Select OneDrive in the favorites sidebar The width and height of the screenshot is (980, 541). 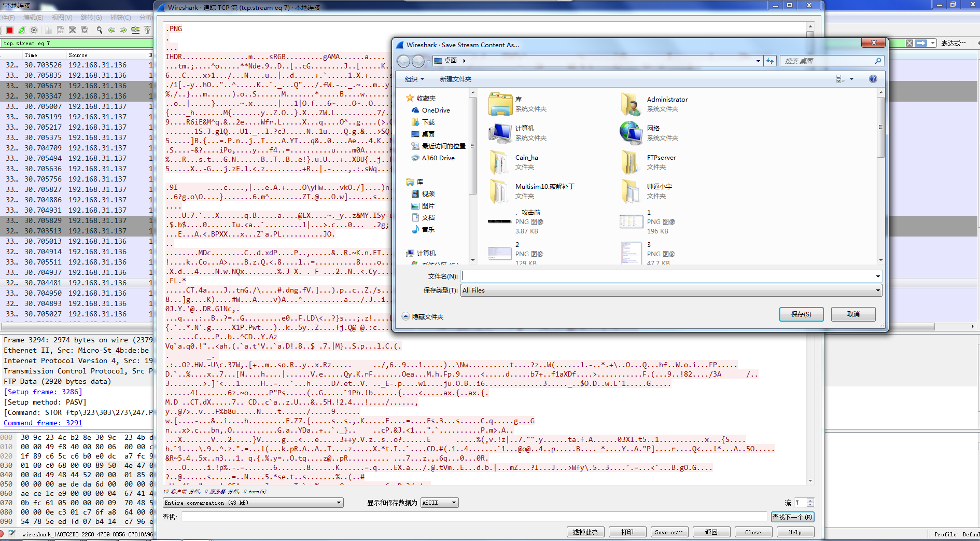[430, 110]
